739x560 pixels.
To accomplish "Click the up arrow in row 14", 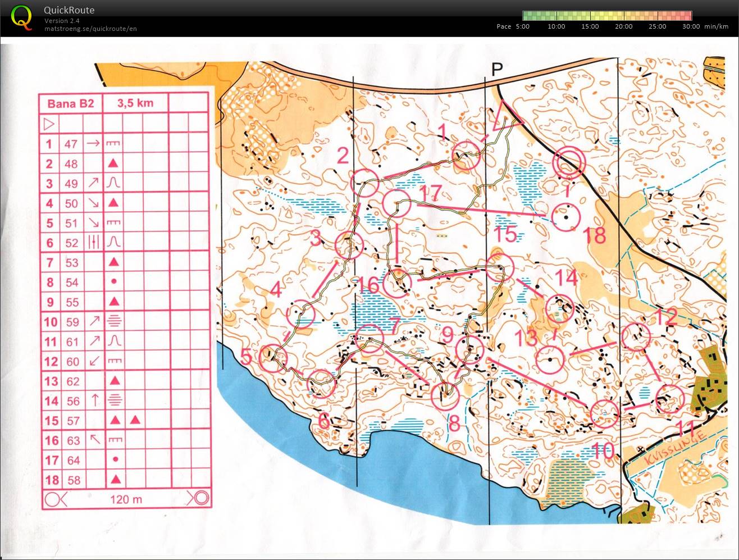I will (x=95, y=400).
